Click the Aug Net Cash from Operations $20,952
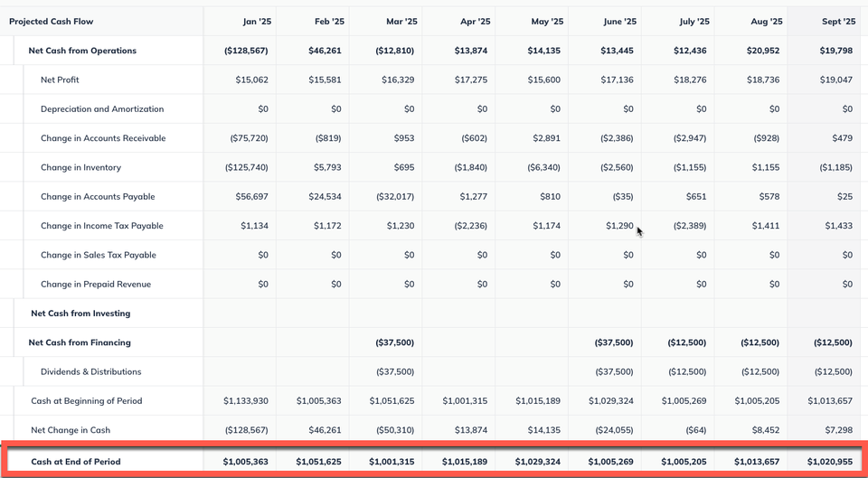Screen dimensions: 868x478 click(763, 51)
